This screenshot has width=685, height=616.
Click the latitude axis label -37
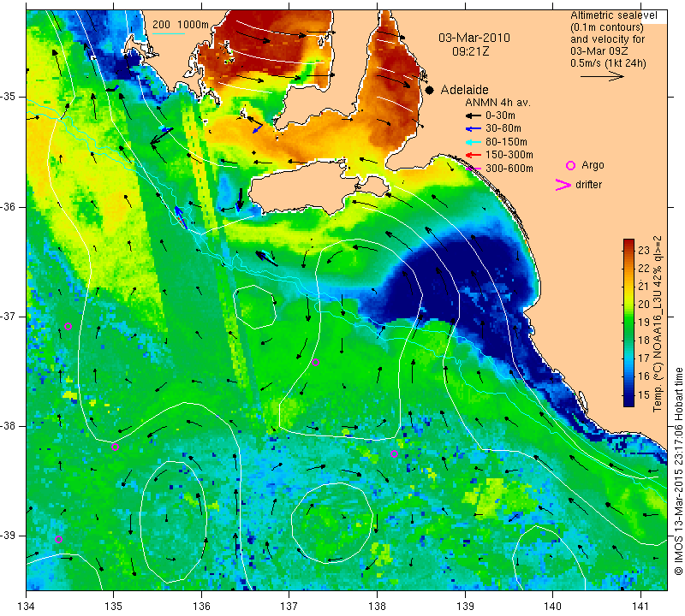(8, 316)
